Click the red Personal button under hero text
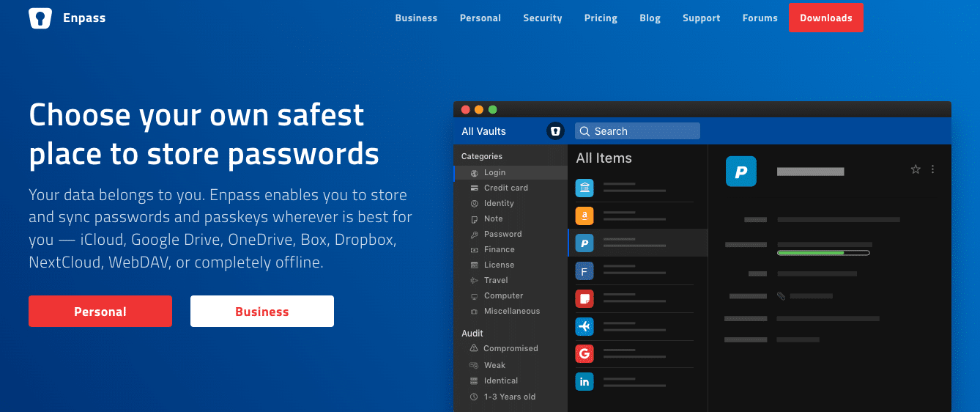This screenshot has height=412, width=980. pos(100,312)
